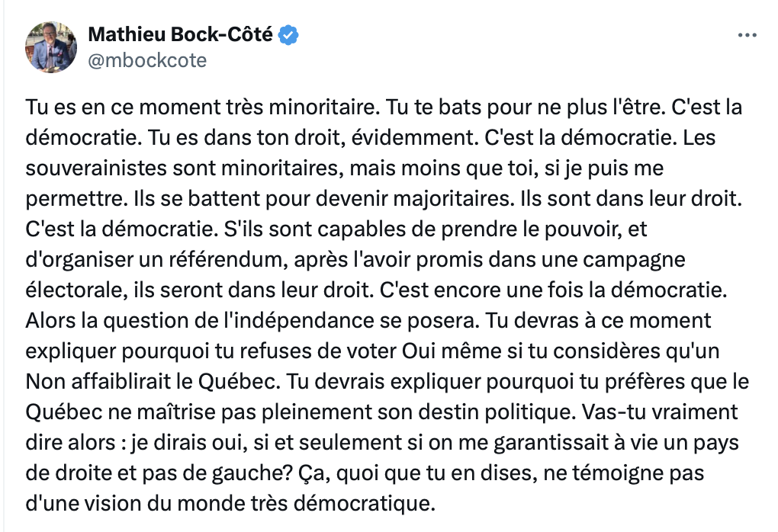Viewport: 778px width, 532px height.
Task: Click the word 'souverainistes' in the tweet
Action: 96,168
